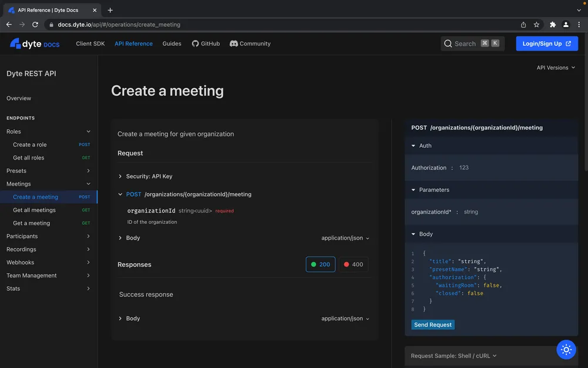Collapse the Auth panel

tap(491, 145)
